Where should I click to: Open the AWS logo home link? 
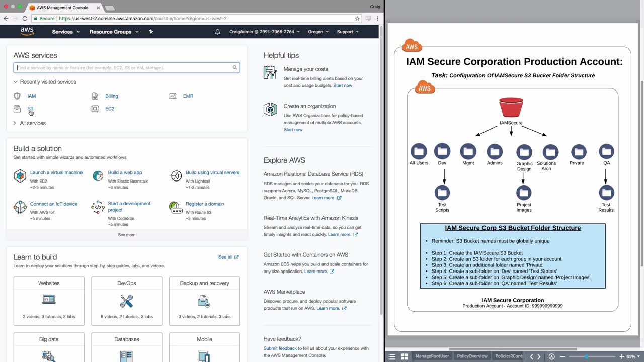(x=27, y=32)
